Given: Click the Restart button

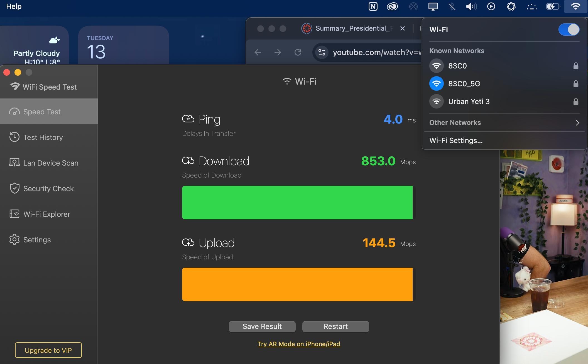Looking at the screenshot, I should [335, 326].
